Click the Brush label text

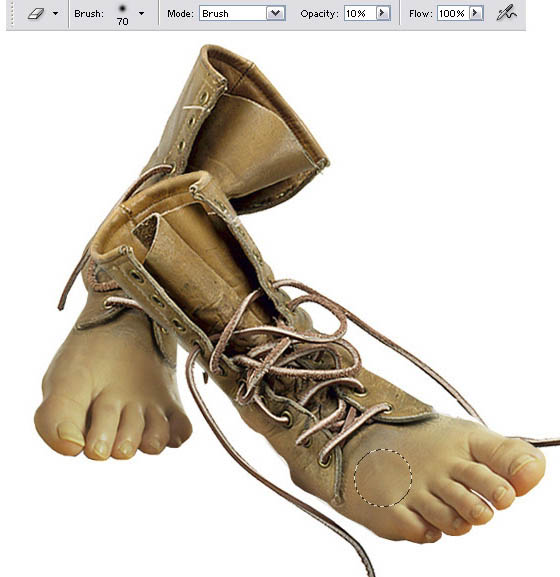[x=89, y=14]
